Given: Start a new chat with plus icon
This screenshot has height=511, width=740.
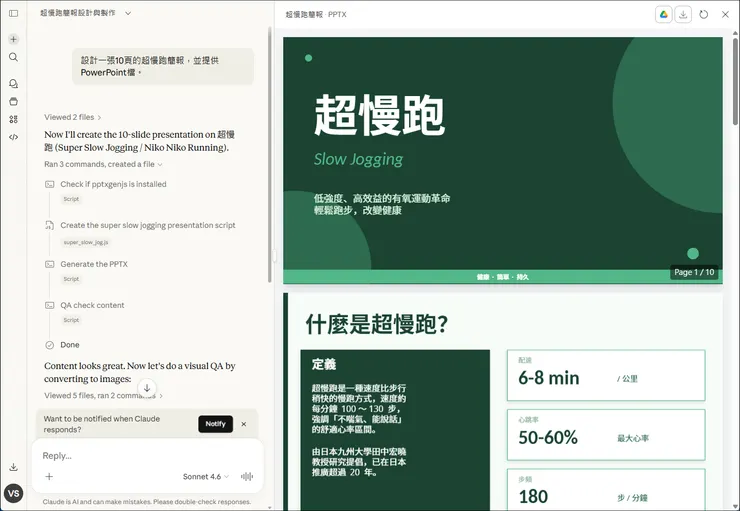Looking at the screenshot, I should pyautogui.click(x=13, y=39).
